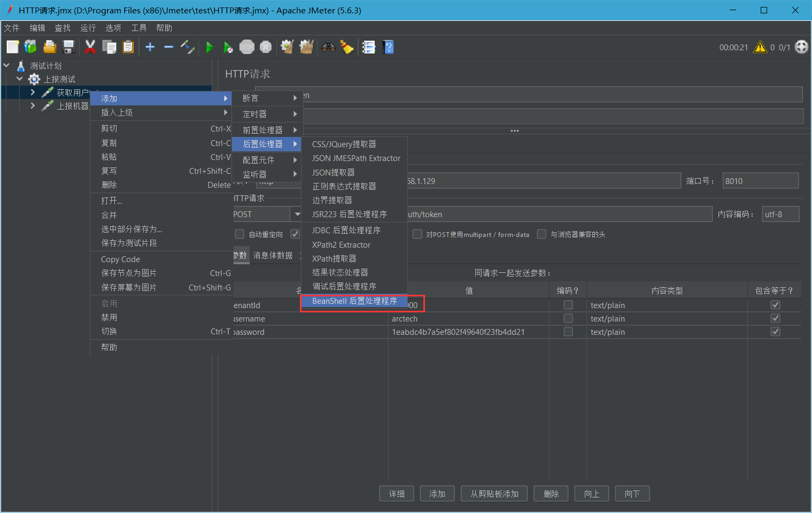
Task: Select 插入上级 in the context menu
Action: tap(161, 112)
